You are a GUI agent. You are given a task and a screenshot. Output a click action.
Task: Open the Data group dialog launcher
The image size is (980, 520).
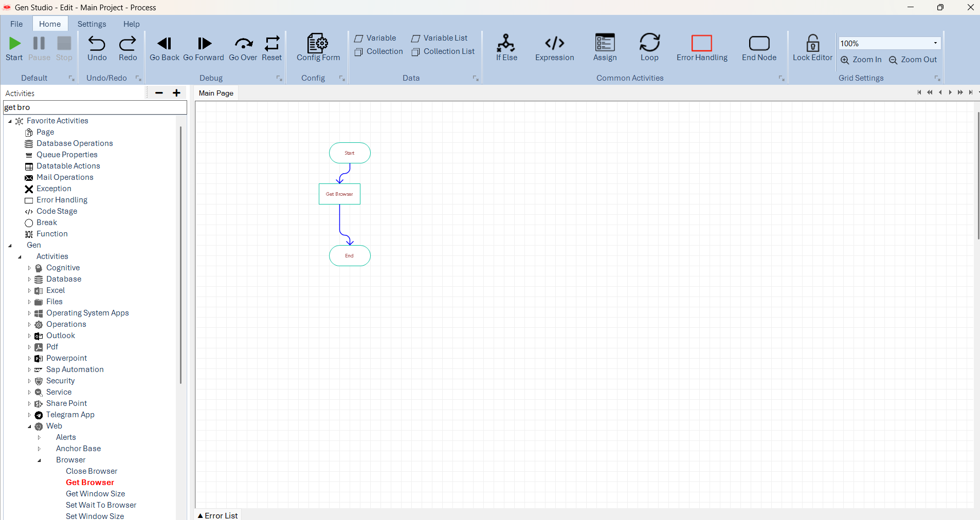476,78
